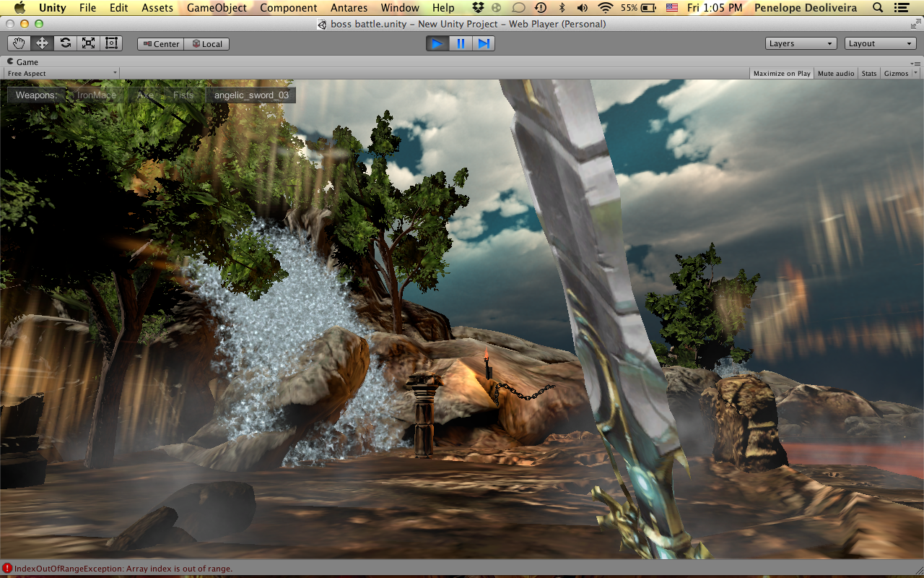This screenshot has width=924, height=578.
Task: Open the GameObject menu
Action: click(x=217, y=8)
